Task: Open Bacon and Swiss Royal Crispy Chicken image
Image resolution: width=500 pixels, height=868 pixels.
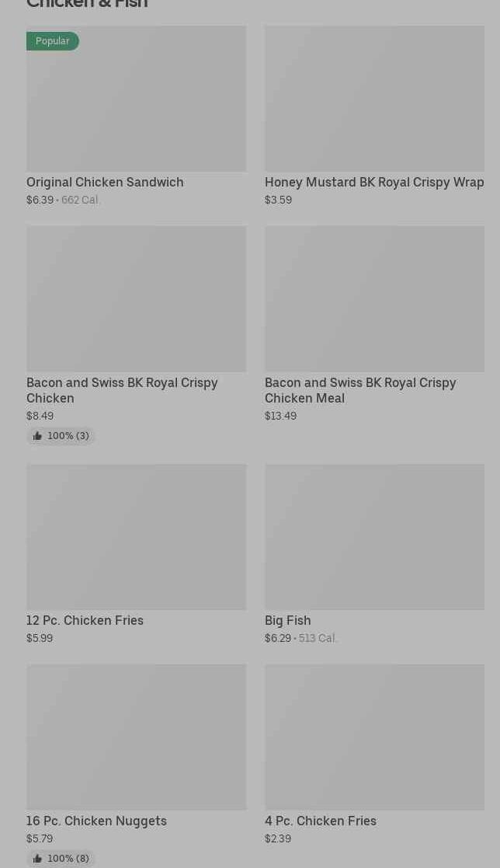Action: tap(136, 298)
